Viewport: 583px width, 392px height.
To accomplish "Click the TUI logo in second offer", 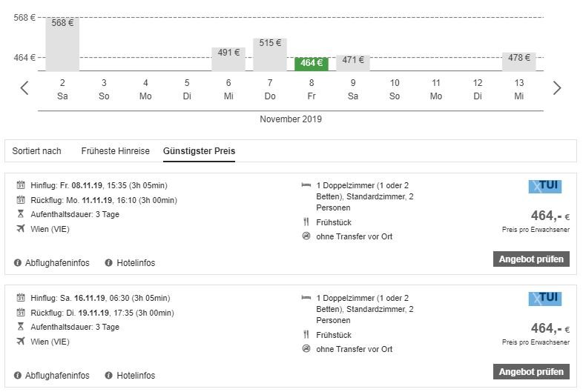I will 544,299.
